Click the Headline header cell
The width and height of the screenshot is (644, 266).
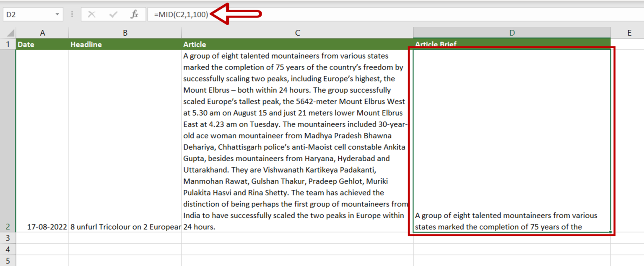(125, 44)
